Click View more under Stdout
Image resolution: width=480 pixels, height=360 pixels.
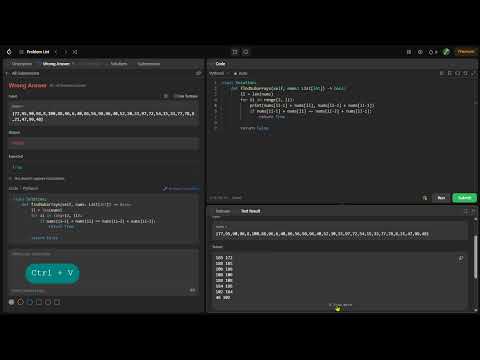pos(341,305)
